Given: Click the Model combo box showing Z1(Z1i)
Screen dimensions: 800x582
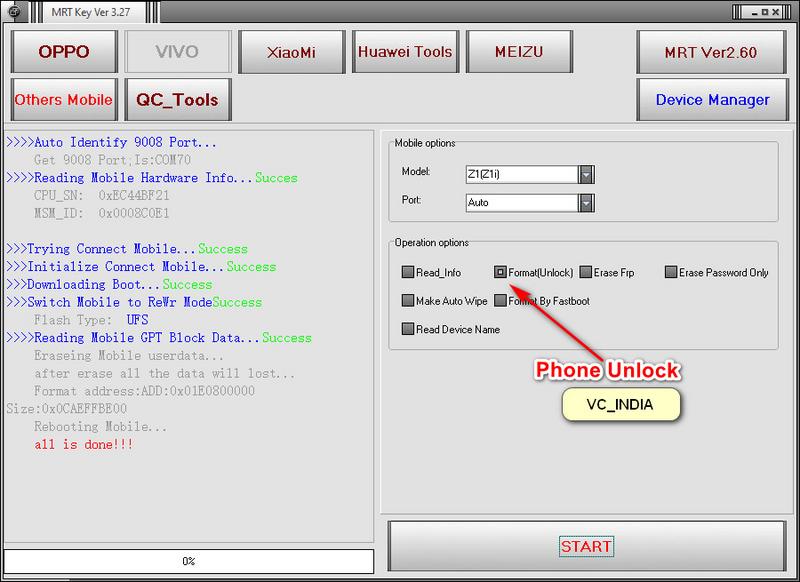Looking at the screenshot, I should point(530,174).
